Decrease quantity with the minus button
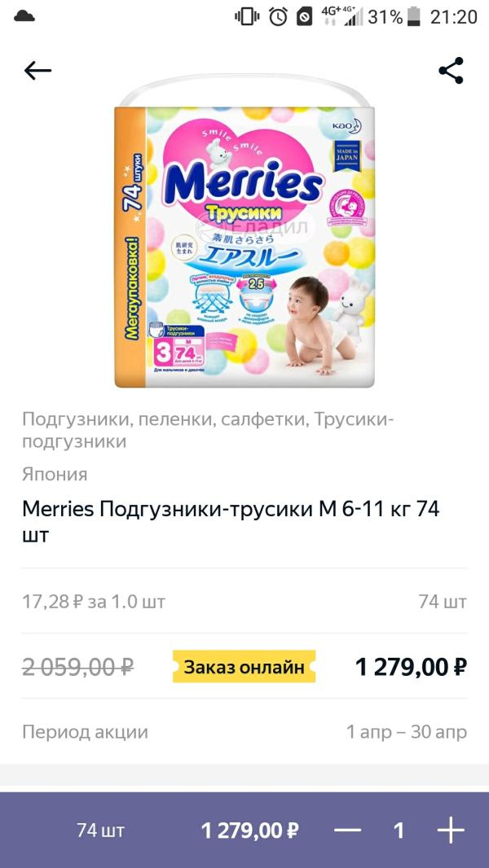Screen dimensions: 489x868 348,831
